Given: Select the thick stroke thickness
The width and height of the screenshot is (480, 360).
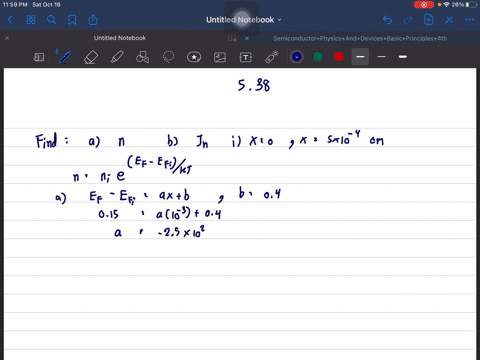Looking at the screenshot, I should point(403,57).
